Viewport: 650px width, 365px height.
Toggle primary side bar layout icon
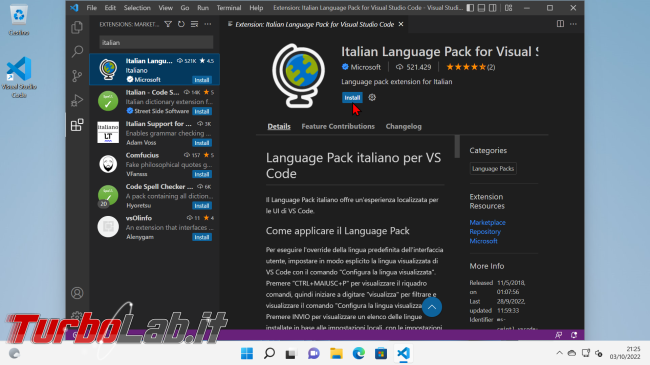(x=470, y=8)
